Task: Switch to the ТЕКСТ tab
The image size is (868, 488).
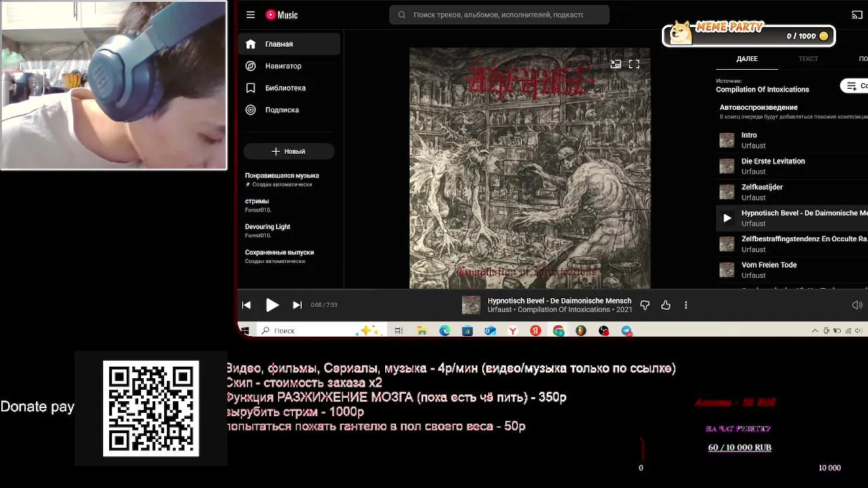Action: [808, 59]
